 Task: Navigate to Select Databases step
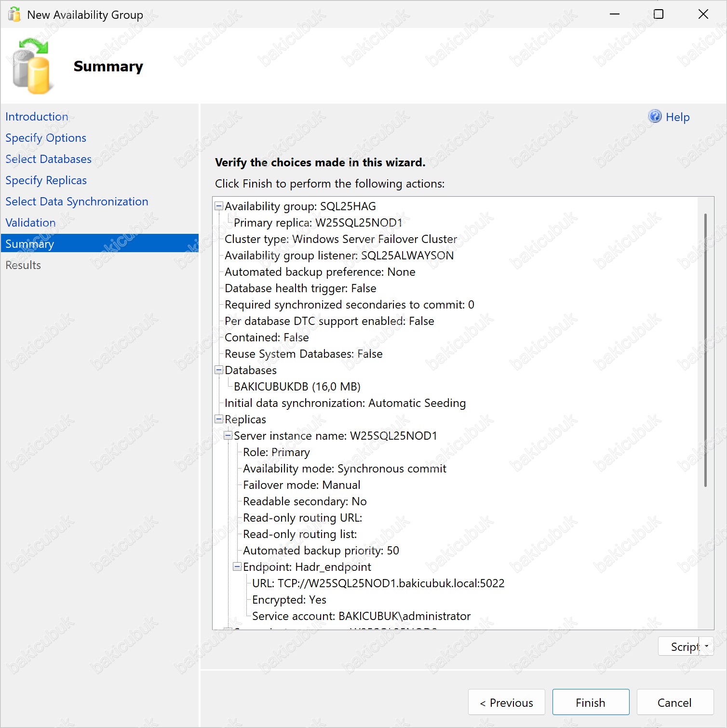(48, 159)
